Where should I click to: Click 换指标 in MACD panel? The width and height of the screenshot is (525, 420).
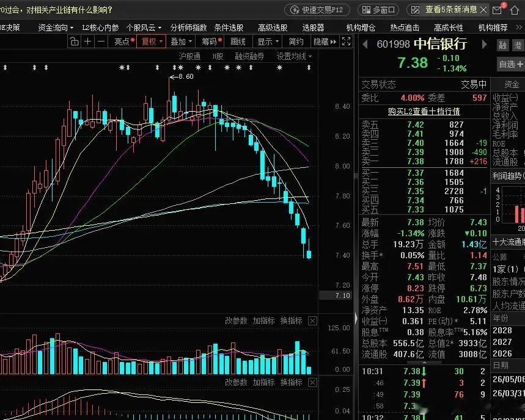pos(291,383)
